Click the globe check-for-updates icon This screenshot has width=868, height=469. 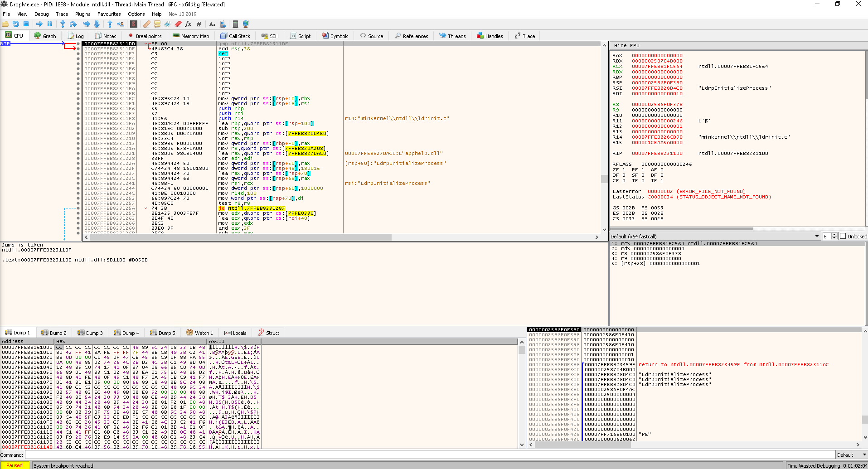[x=246, y=24]
